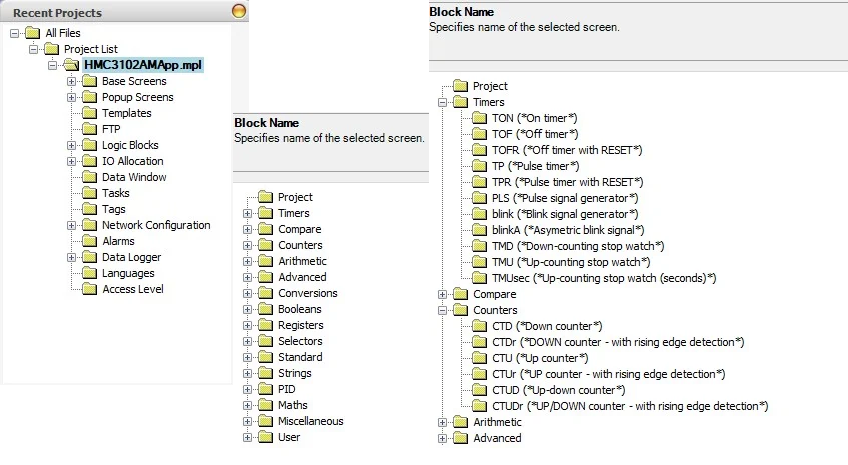
Task: Expand the Maths block category
Action: point(247,406)
